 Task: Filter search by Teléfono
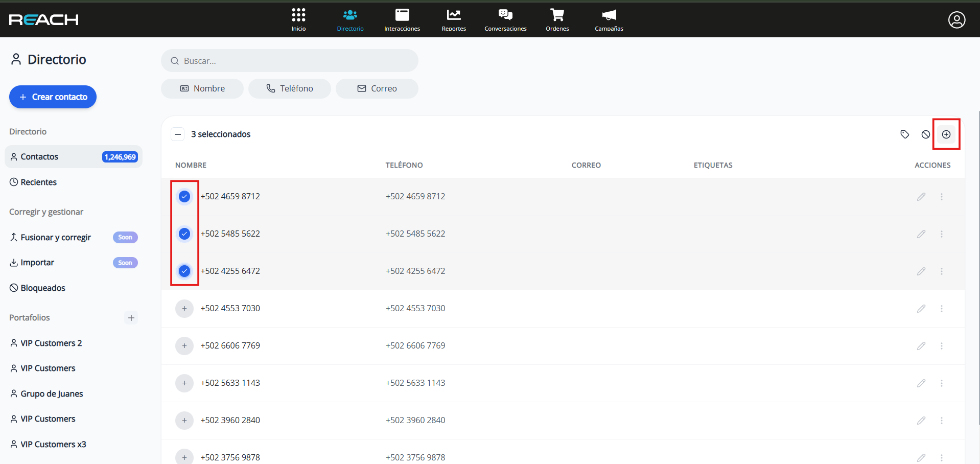[289, 88]
